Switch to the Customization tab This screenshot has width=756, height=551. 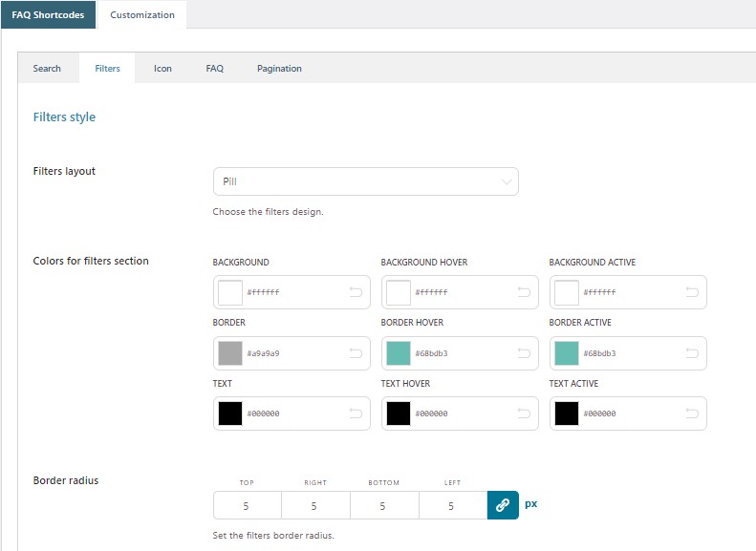tap(142, 15)
